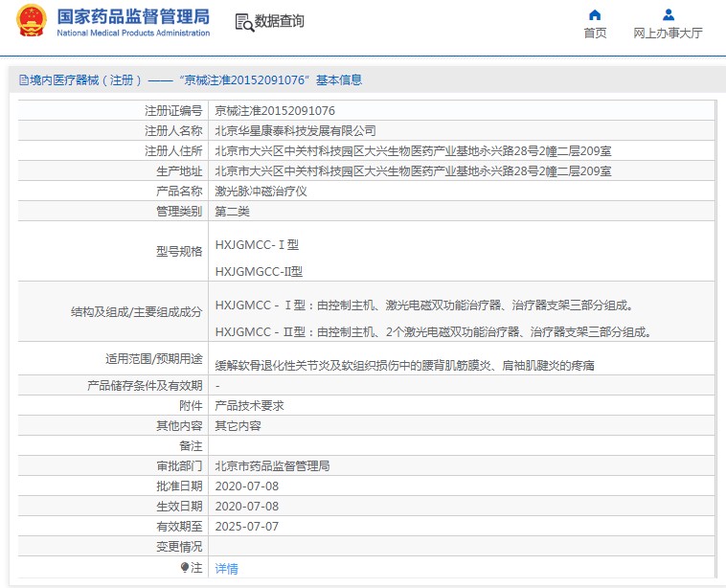
Task: Open the 数据查询 search icon
Action: [x=244, y=22]
